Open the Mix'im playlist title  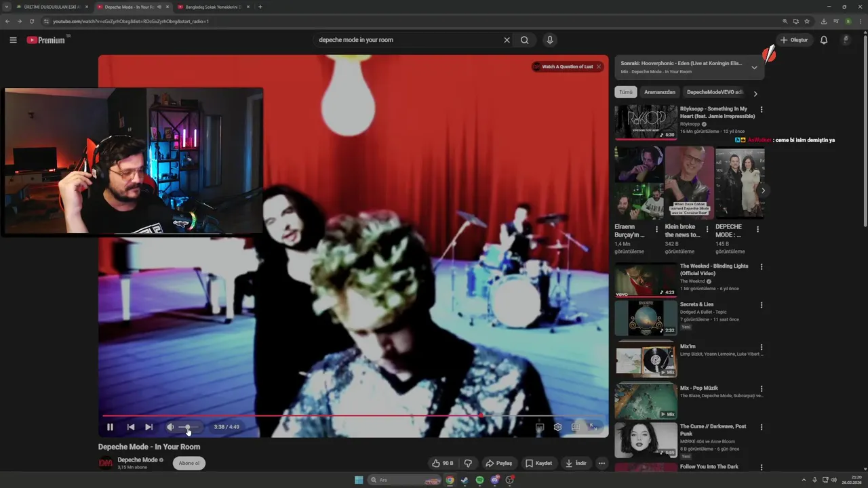[688, 346]
